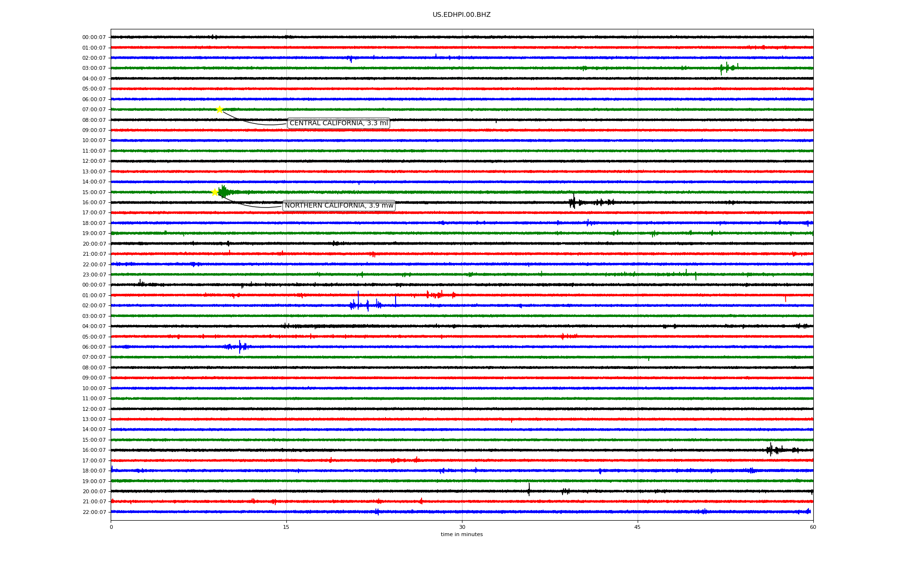Click the NORTHERN CALIFORNIA, 3.9 mw label
This screenshot has width=924, height=578.
(x=339, y=206)
